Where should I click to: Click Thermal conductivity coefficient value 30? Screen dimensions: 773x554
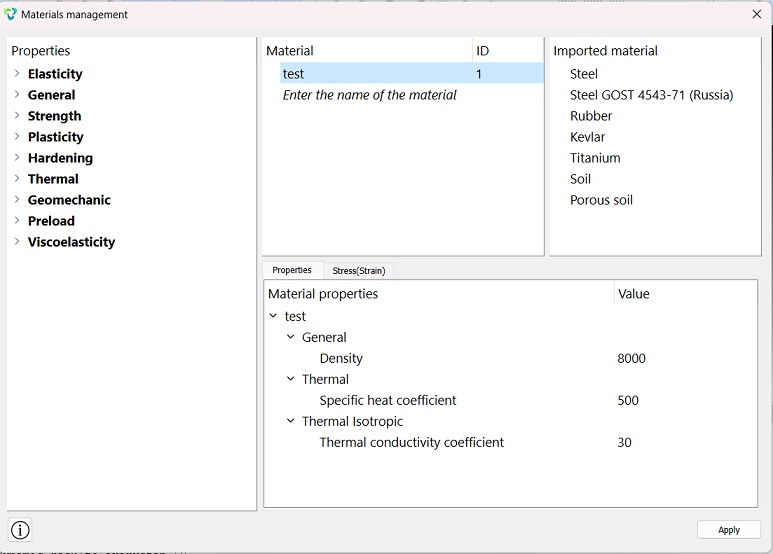[624, 442]
